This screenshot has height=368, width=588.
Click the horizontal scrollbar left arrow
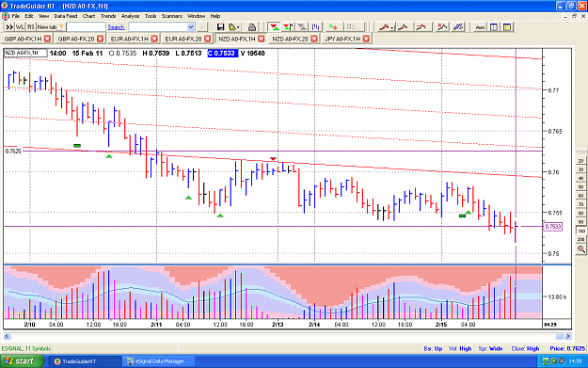tap(7, 337)
